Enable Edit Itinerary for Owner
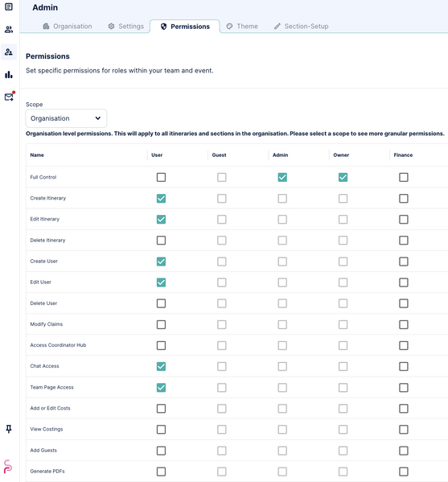 tap(343, 219)
